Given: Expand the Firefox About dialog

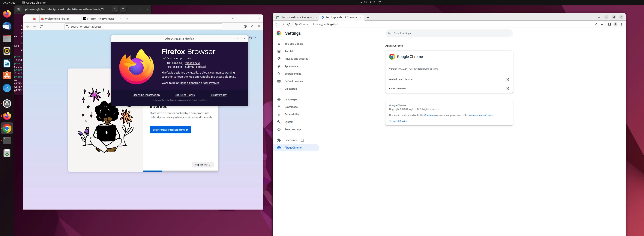Looking at the screenshot, I should tap(238, 38).
